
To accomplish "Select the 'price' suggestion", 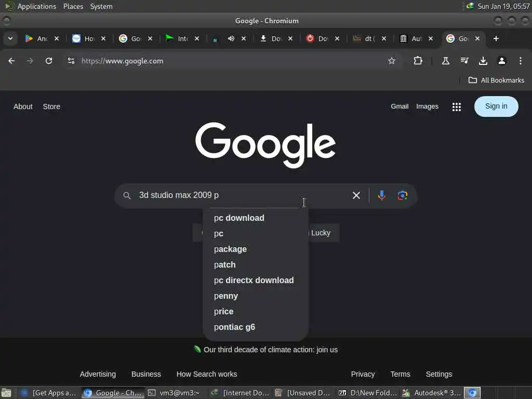I will (256, 312).
